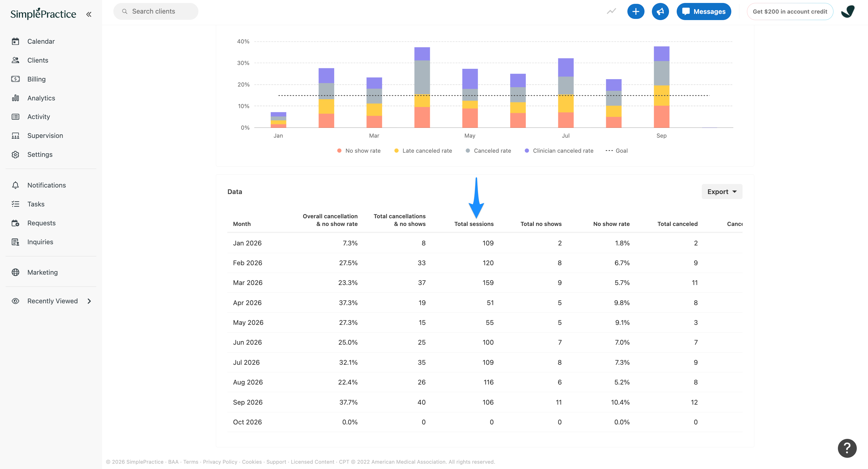Click the Settings gear icon
The width and height of the screenshot is (868, 469).
[15, 154]
